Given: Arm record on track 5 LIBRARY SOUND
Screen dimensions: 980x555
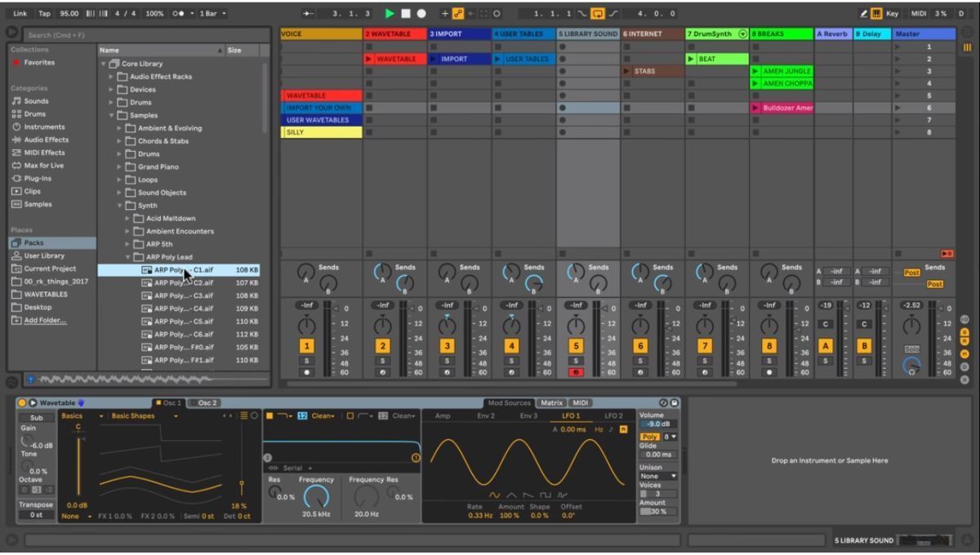Looking at the screenshot, I should click(576, 372).
